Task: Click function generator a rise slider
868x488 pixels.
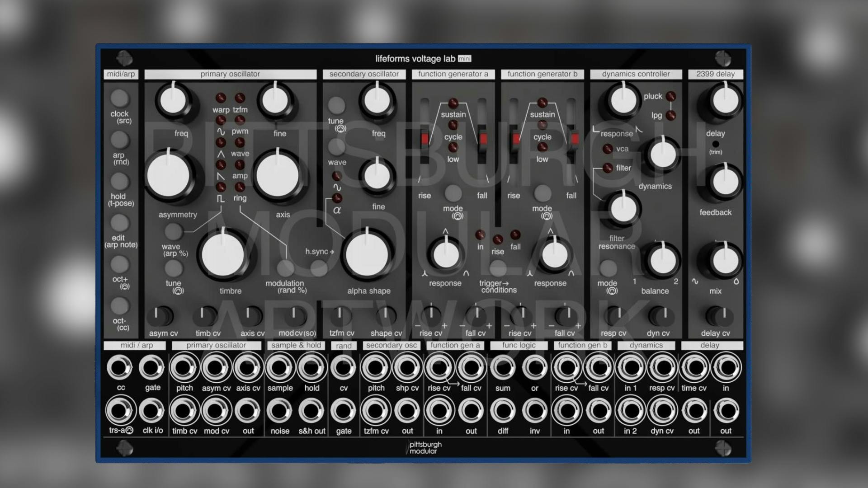Action: click(x=425, y=138)
